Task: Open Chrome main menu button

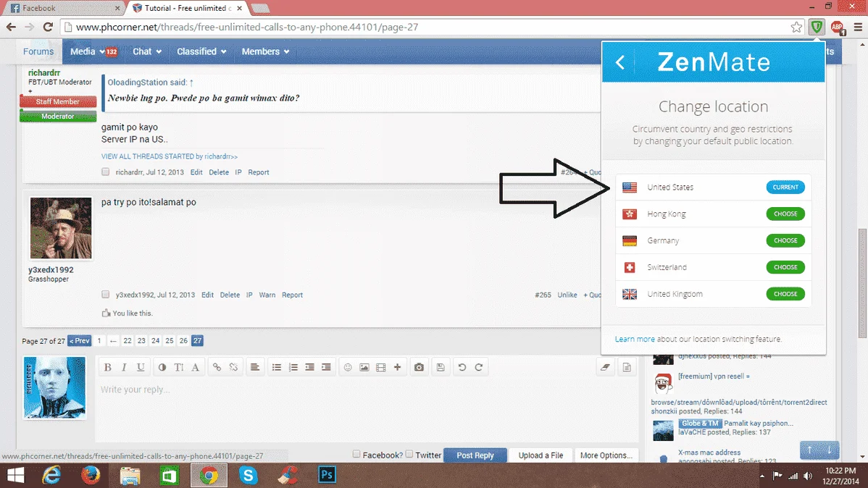Action: point(857,27)
